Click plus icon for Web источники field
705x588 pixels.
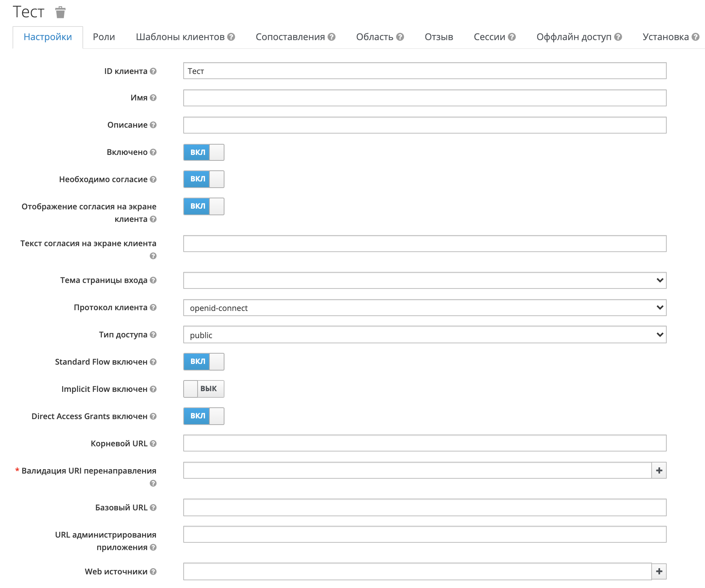pyautogui.click(x=659, y=571)
